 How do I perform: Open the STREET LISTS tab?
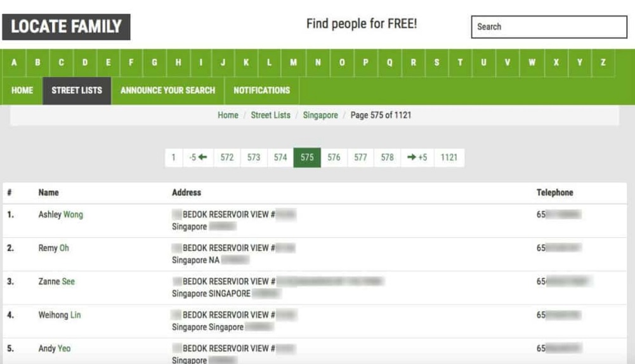click(x=77, y=91)
